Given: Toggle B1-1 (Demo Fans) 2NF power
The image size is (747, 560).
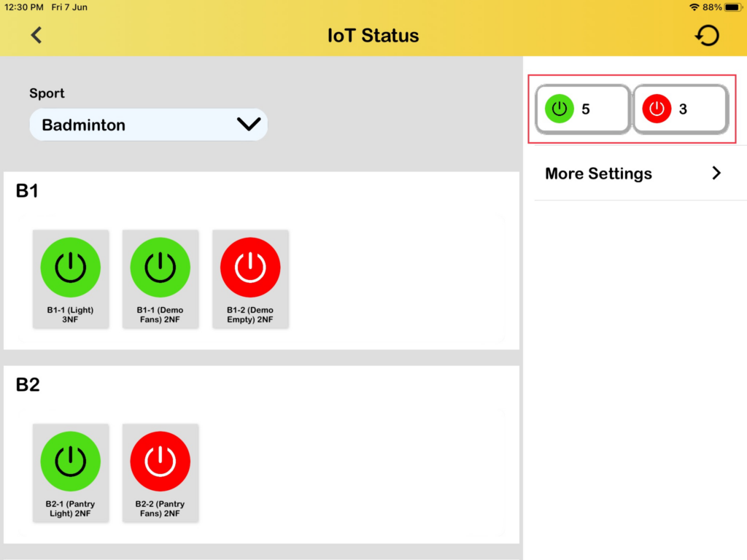Looking at the screenshot, I should [160, 268].
